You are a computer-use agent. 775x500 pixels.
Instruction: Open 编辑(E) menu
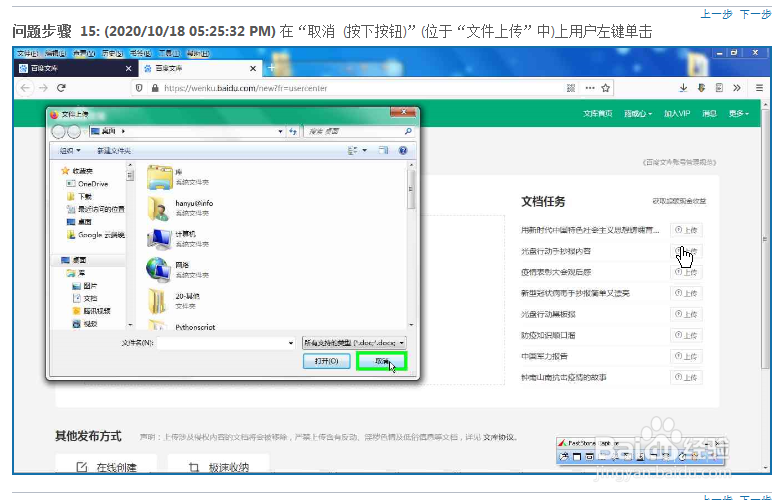click(x=55, y=53)
